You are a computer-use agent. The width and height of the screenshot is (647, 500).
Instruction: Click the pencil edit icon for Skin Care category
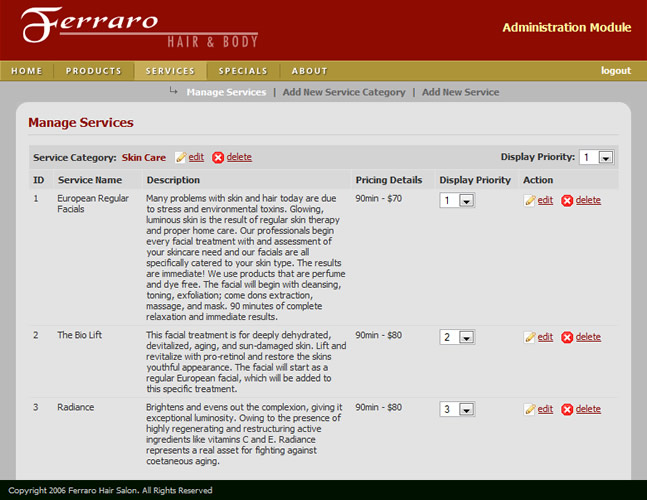click(x=181, y=157)
